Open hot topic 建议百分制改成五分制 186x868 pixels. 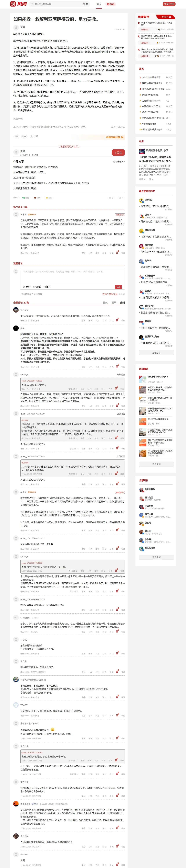pos(152,129)
